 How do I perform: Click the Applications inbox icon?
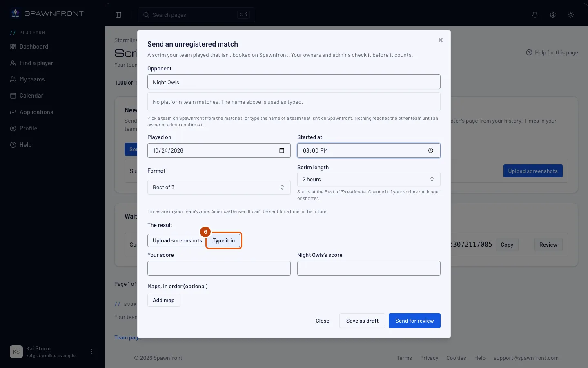(x=13, y=112)
